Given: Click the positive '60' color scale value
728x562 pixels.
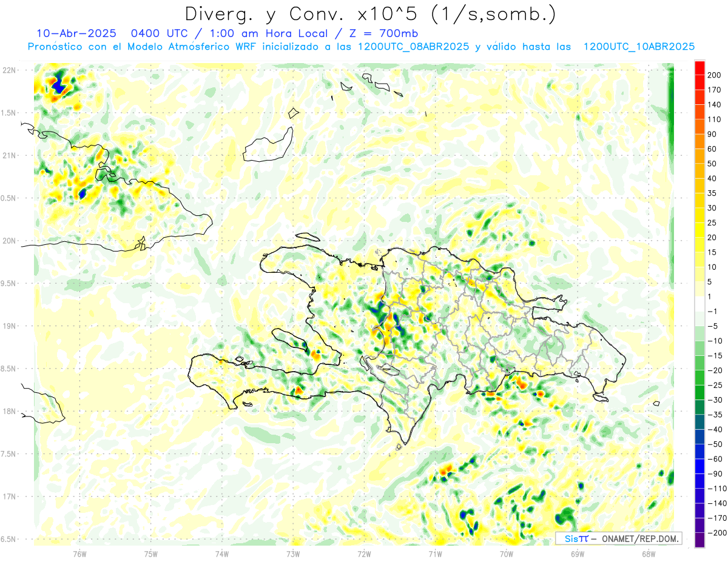Looking at the screenshot, I should [x=713, y=149].
